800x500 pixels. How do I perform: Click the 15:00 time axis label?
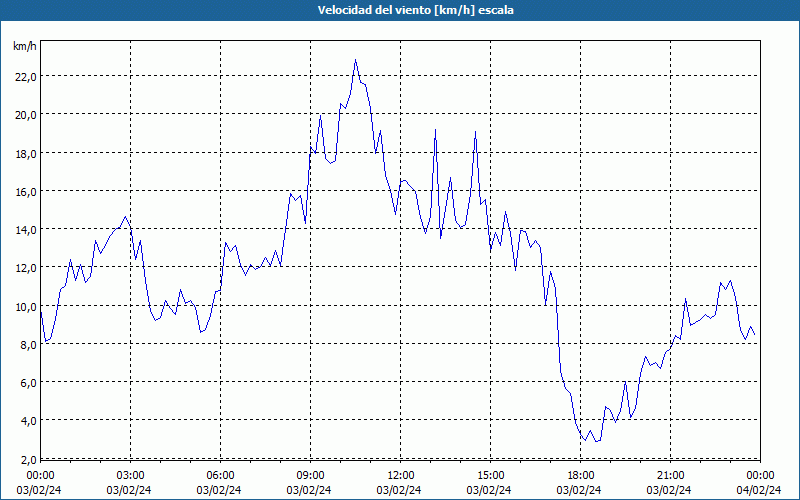(x=490, y=476)
